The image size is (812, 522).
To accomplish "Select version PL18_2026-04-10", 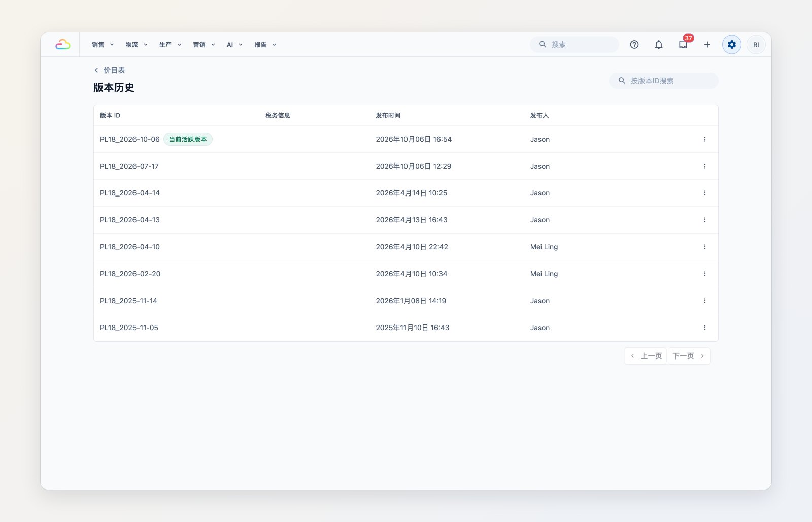I will (130, 247).
